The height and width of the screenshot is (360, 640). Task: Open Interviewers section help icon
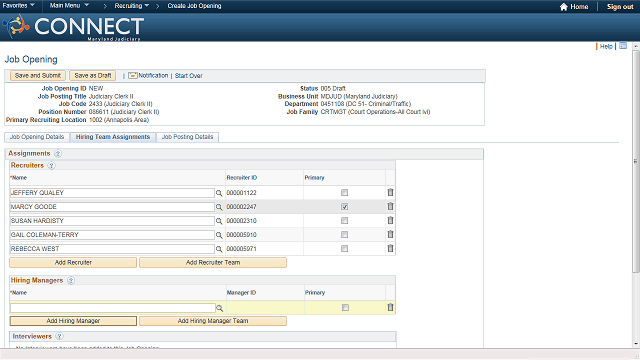tap(59, 336)
